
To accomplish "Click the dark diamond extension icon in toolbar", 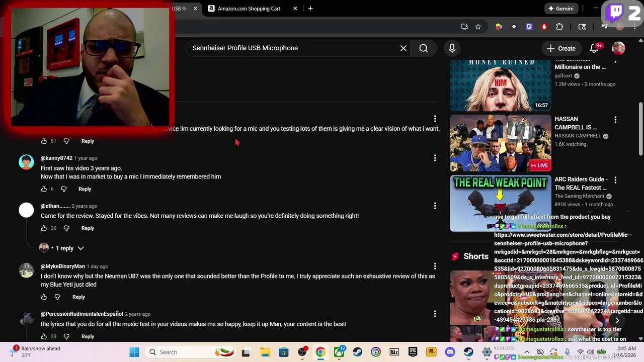I will point(514,27).
